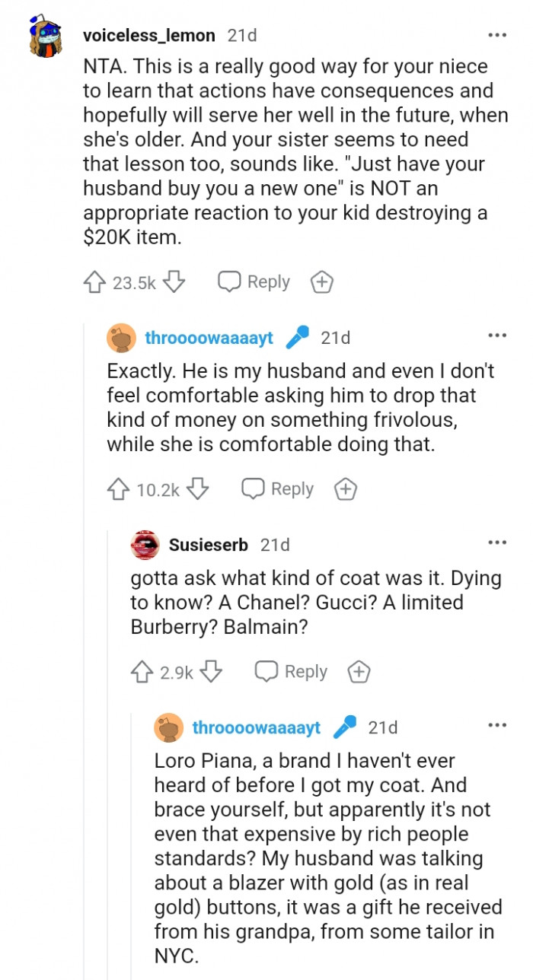Reply to voiceless_lemon's comment
533x980 pixels.
254,282
